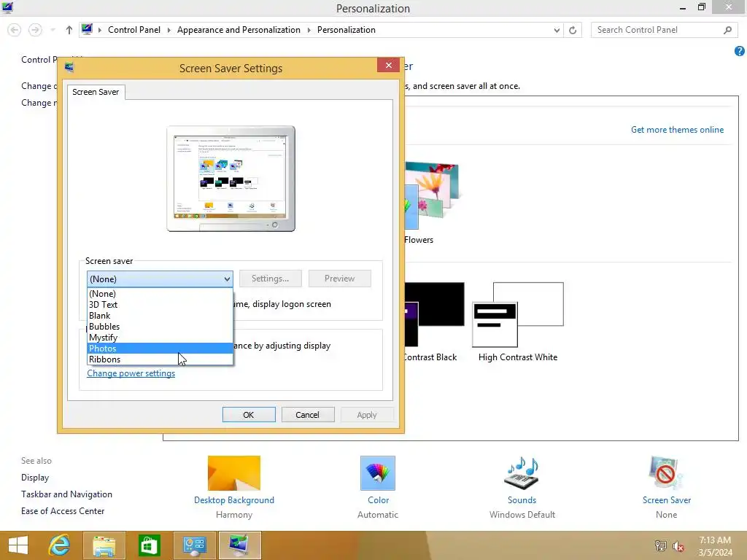Image resolution: width=747 pixels, height=560 pixels.
Task: Click the screen saver monitor preview image
Action: [231, 179]
